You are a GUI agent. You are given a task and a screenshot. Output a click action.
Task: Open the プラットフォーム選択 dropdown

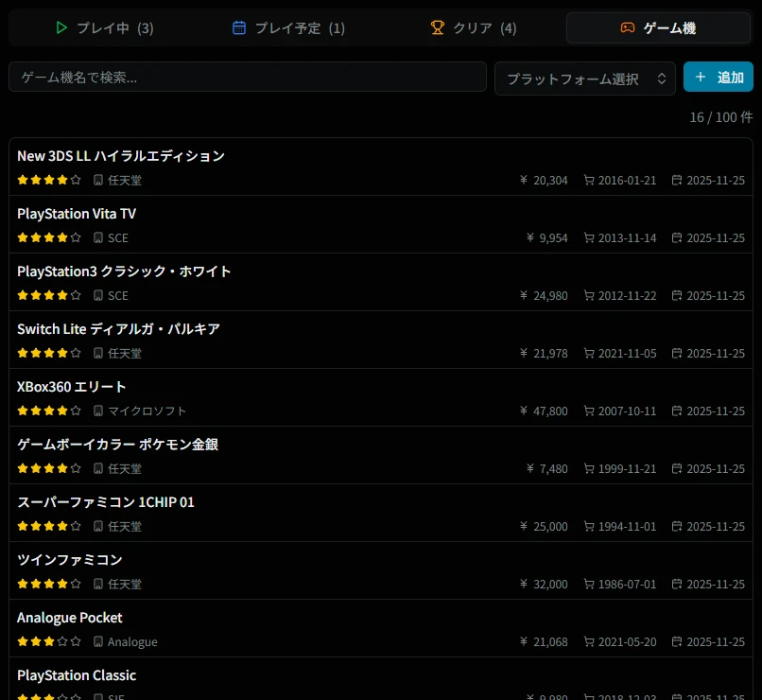click(585, 79)
